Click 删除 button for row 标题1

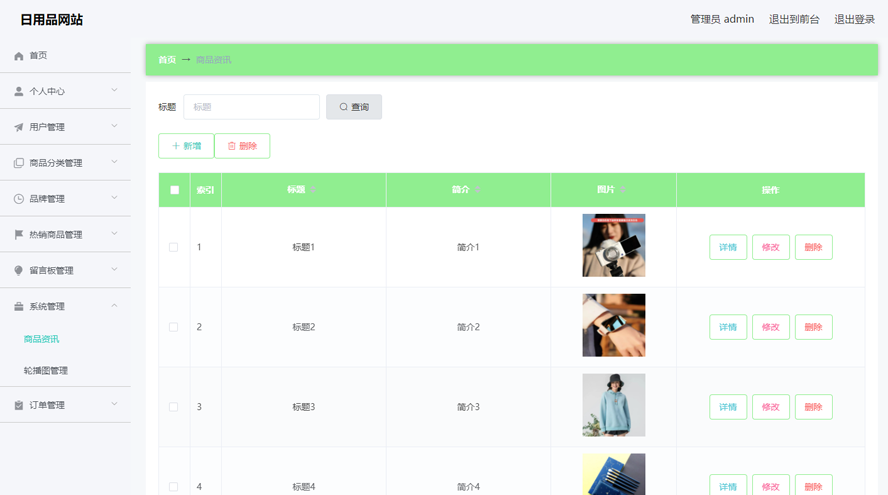pyautogui.click(x=814, y=248)
